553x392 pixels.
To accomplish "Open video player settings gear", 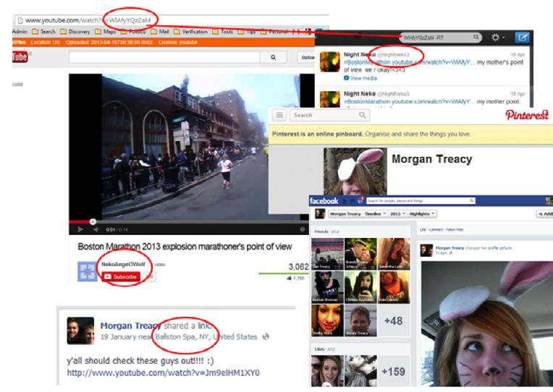I will pyautogui.click(x=302, y=230).
